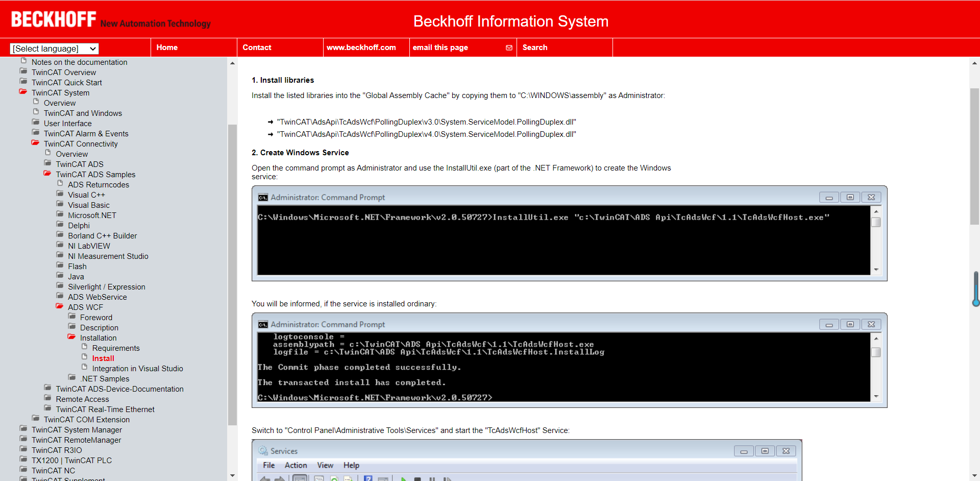Click the Silverlight / Expression folder icon

coord(60,285)
